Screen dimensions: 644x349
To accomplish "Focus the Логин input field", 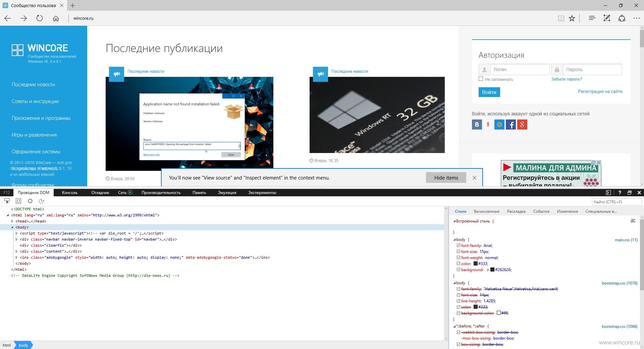I will 520,69.
